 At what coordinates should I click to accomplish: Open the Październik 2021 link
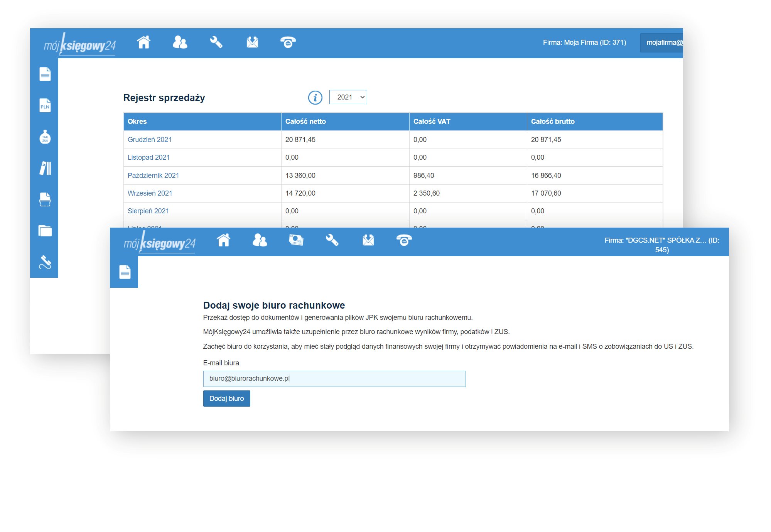(x=153, y=176)
